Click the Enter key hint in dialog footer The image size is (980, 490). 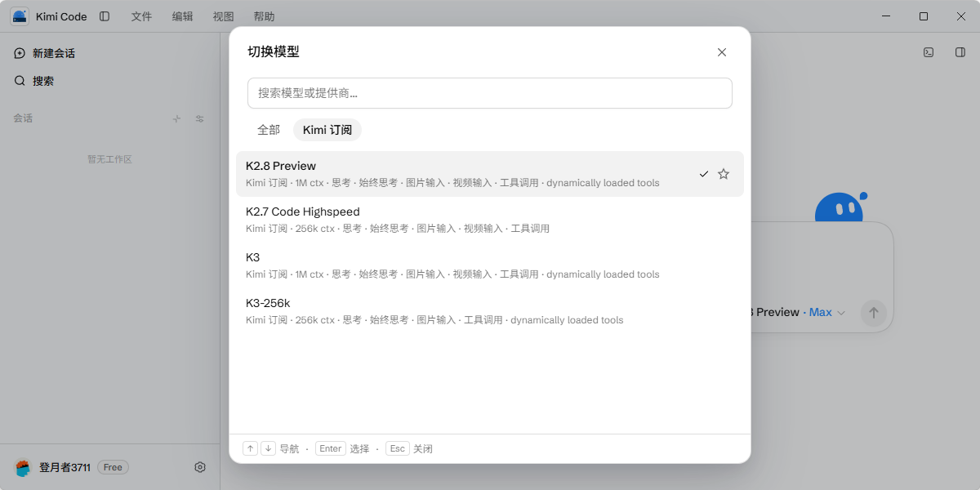click(331, 448)
